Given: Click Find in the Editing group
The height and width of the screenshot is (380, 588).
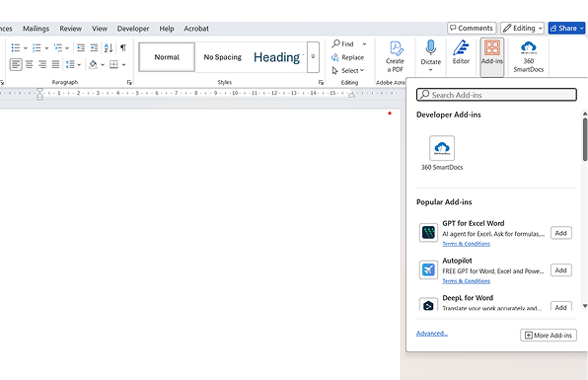Looking at the screenshot, I should 342,43.
